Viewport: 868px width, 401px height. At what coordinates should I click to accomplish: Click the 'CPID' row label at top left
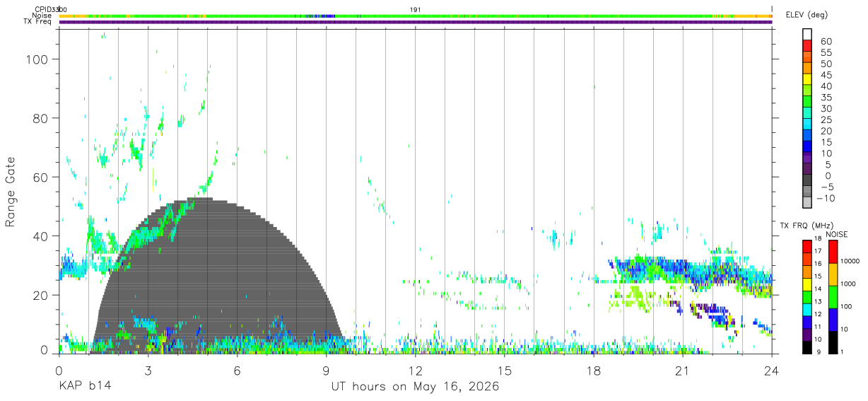[43, 9]
